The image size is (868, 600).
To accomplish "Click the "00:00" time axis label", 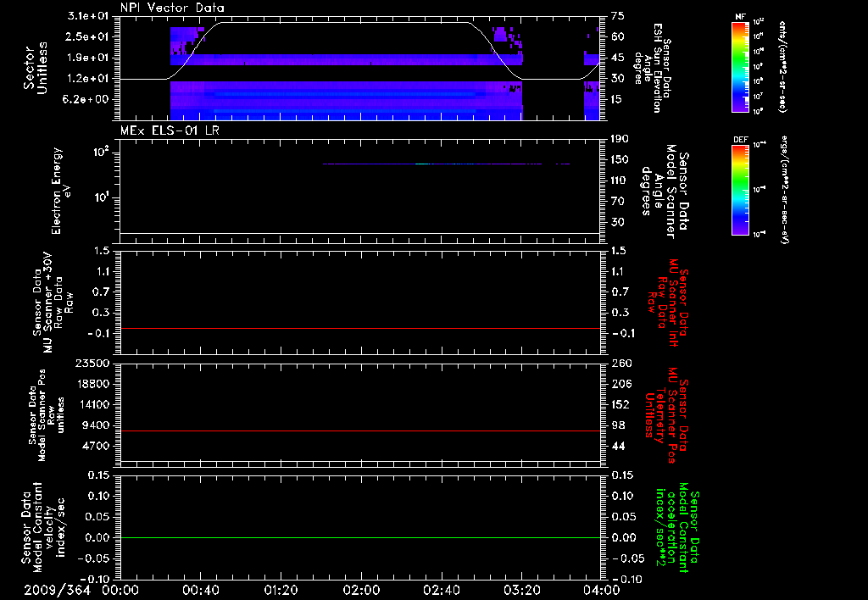I will 120,590.
